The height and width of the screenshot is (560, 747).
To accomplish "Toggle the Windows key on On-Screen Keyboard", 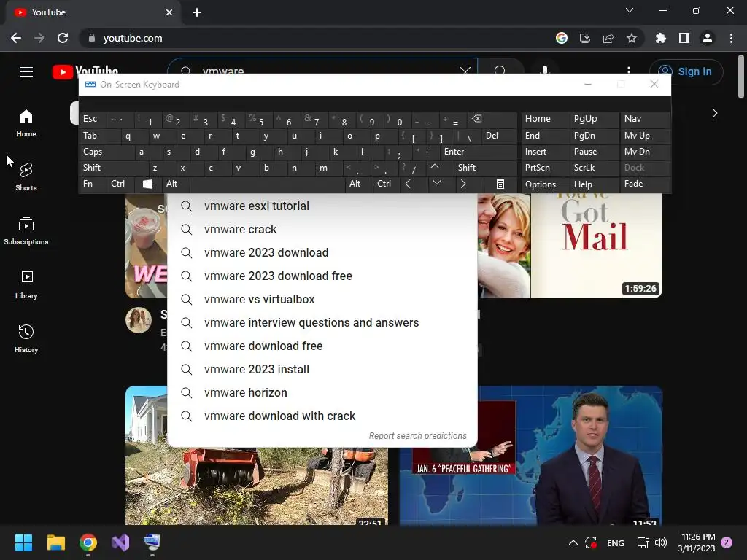I will [148, 184].
